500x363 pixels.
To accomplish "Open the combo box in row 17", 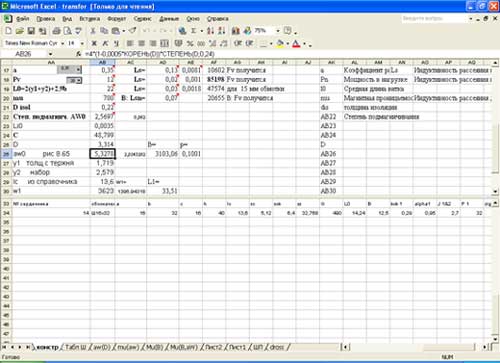I will coord(69,69).
